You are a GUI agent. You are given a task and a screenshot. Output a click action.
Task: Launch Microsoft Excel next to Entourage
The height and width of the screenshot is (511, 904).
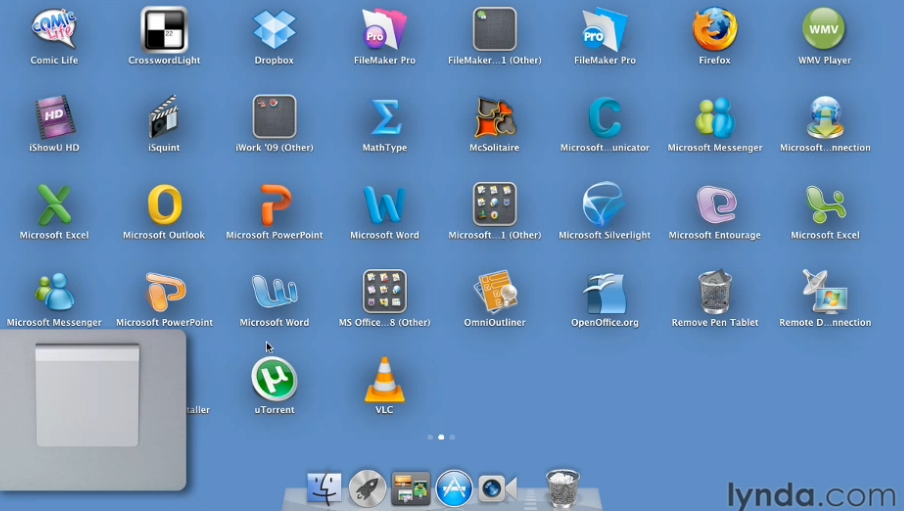pyautogui.click(x=825, y=205)
